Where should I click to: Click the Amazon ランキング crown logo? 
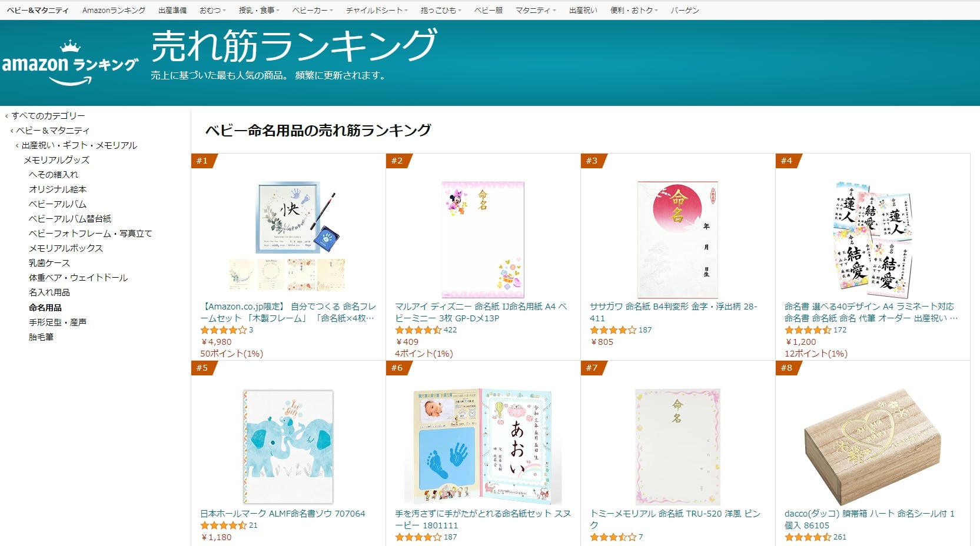pos(70,64)
